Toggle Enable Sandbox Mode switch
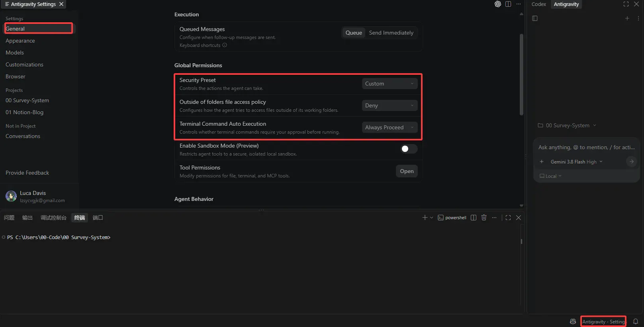The height and width of the screenshot is (327, 644). 409,149
